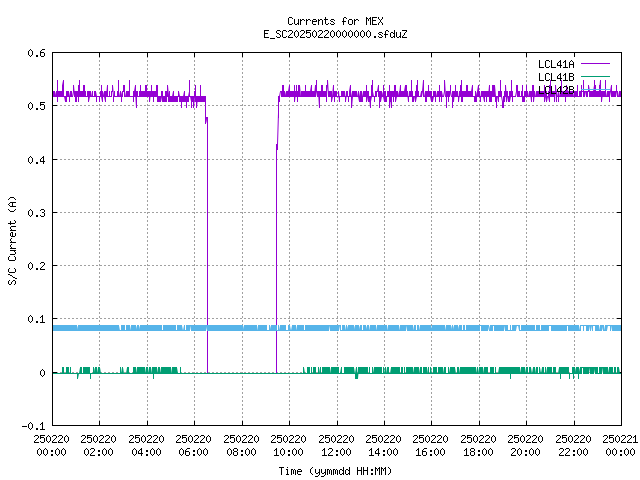Click the 250220 08:00 x-axis tick label
The image size is (640, 480).
pyautogui.click(x=241, y=445)
